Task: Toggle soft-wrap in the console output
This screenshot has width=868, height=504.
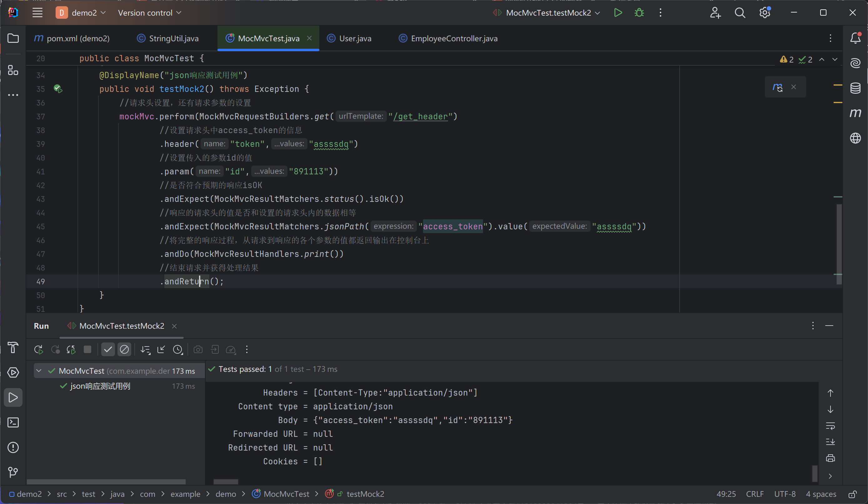Action: point(830,426)
